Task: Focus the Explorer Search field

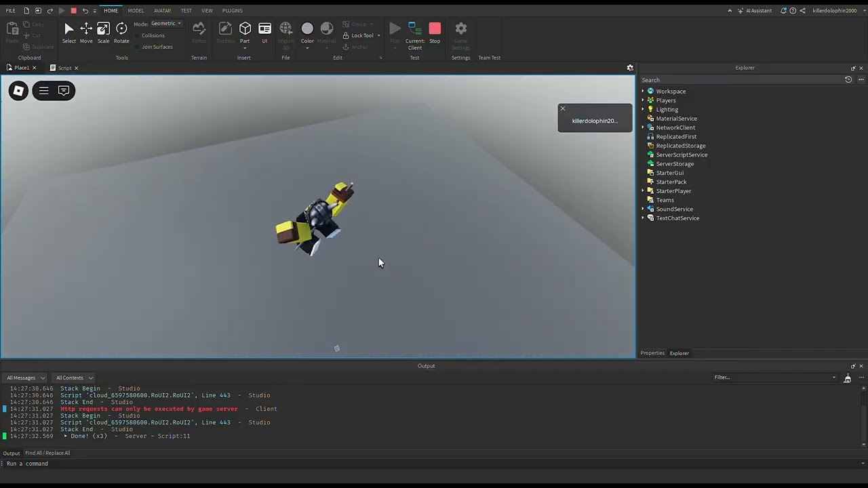Action: point(741,80)
